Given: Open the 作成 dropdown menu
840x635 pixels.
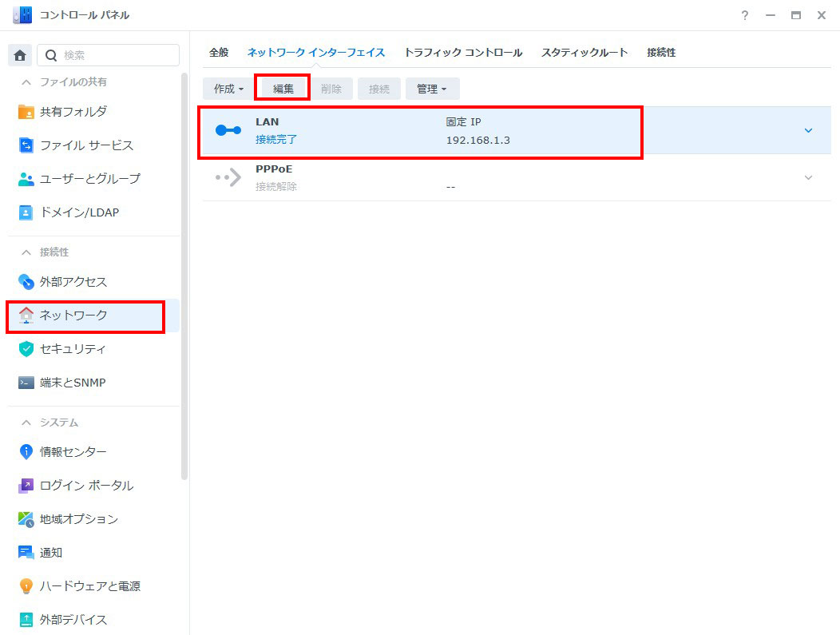Looking at the screenshot, I should 228,89.
